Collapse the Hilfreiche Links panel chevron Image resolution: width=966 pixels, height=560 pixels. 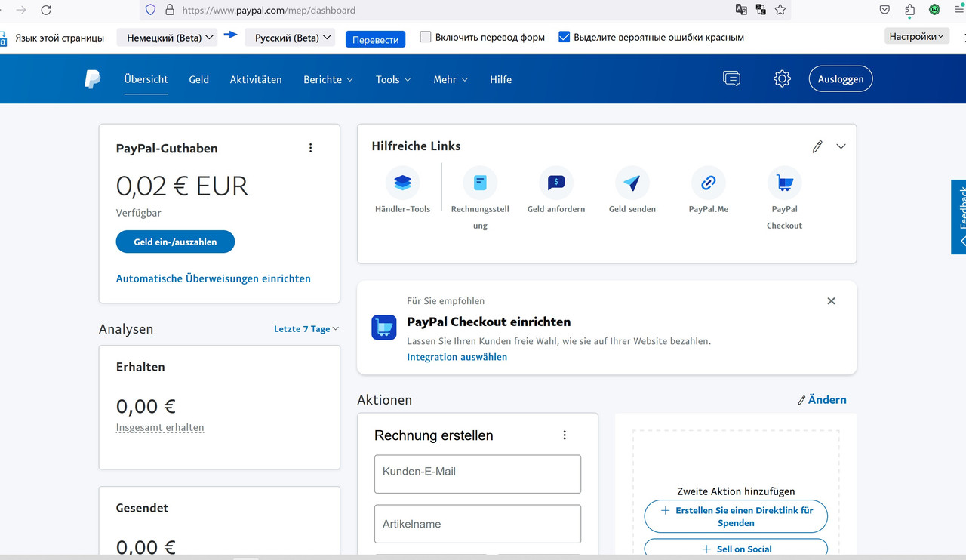[841, 146]
